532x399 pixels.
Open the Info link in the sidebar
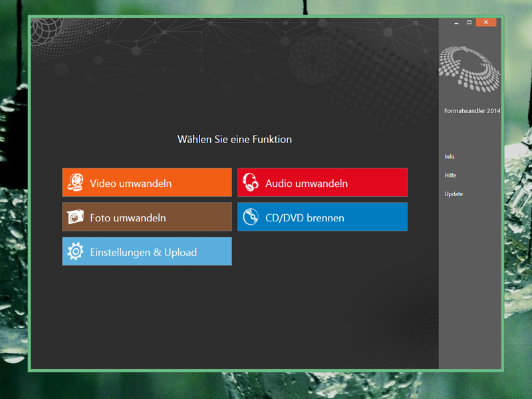coord(450,157)
